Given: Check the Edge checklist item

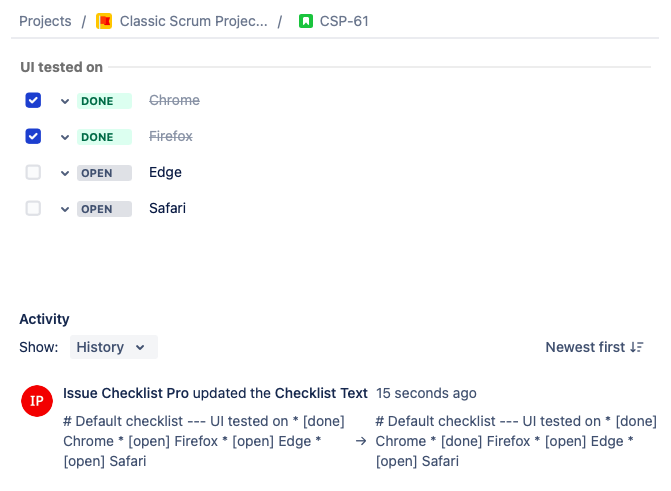Looking at the screenshot, I should (x=33, y=172).
